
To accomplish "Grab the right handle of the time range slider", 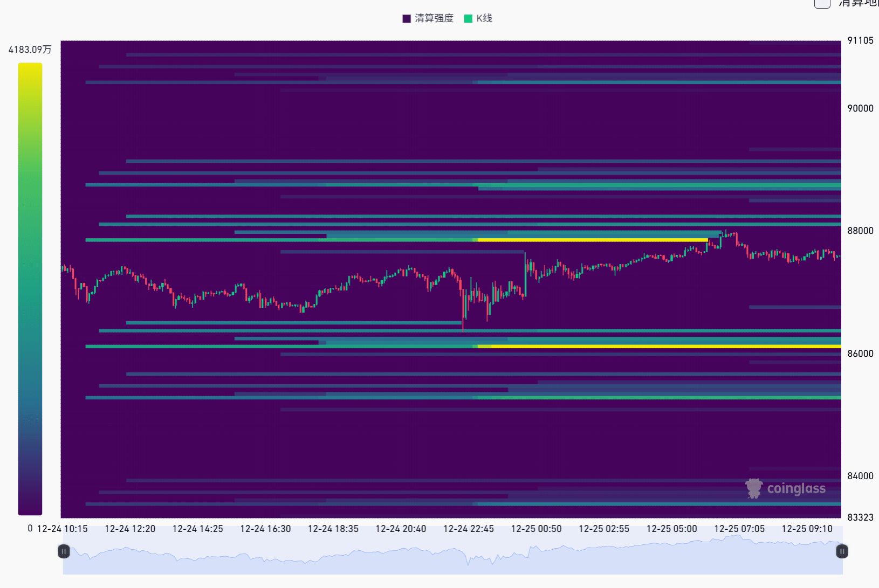I will pyautogui.click(x=842, y=551).
